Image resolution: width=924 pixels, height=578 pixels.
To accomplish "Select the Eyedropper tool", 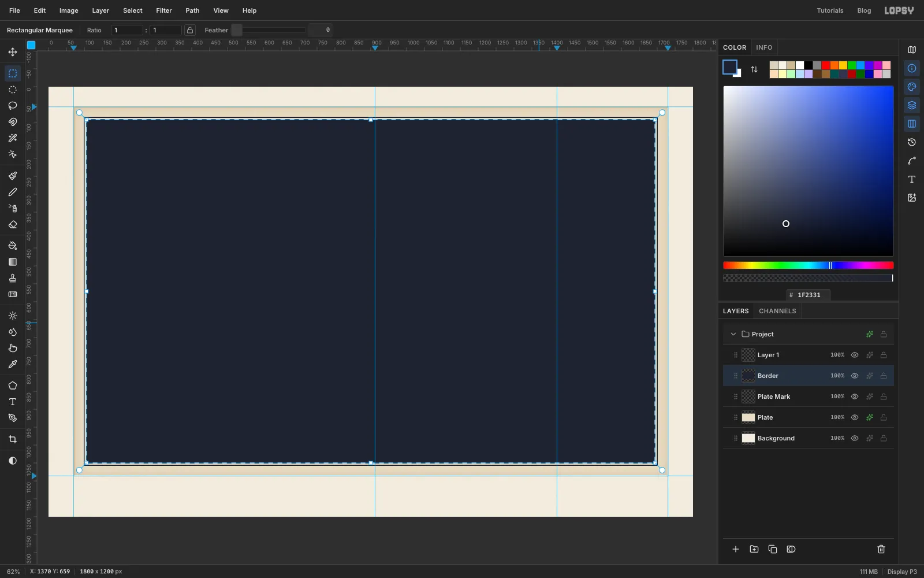I will click(x=13, y=364).
